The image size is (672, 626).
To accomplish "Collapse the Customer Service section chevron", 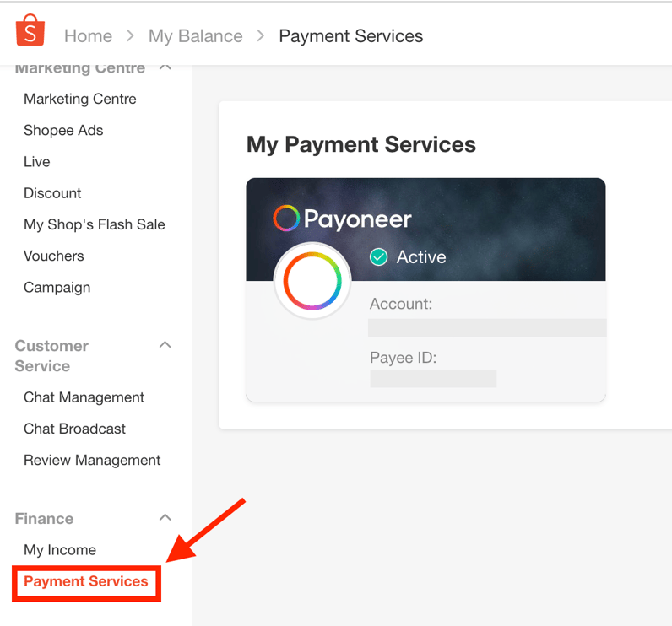I will point(165,345).
